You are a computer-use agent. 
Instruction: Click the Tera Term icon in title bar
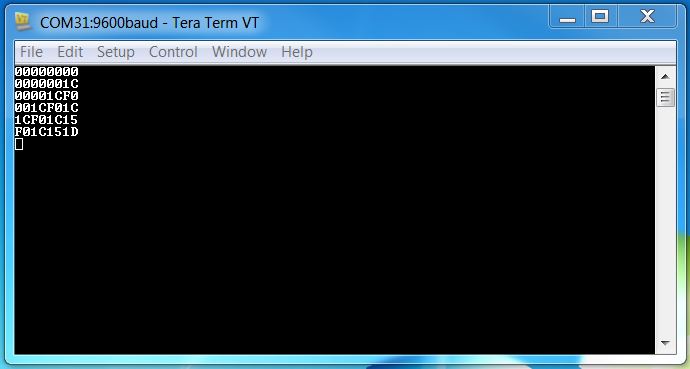23,22
